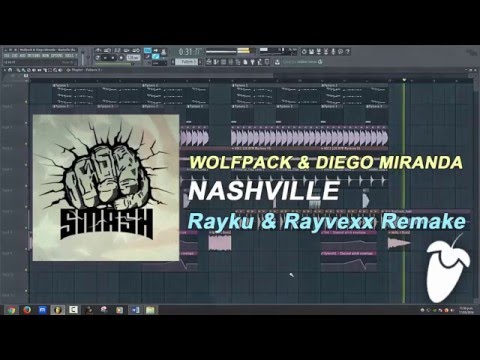This screenshot has width=480, height=360.
Task: Click the Playlist - Pattern 3 title
Action: (x=86, y=70)
